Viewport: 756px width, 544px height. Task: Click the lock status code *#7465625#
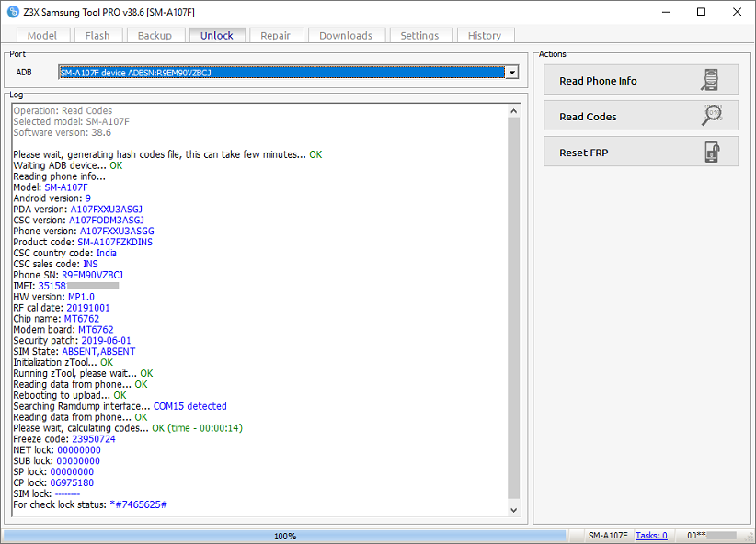point(138,504)
